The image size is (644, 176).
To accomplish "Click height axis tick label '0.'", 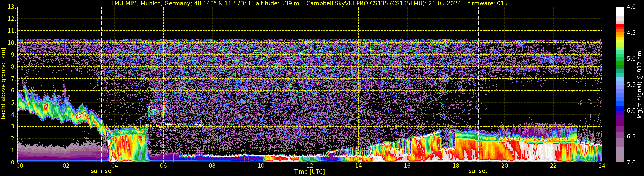I will 13,162.
